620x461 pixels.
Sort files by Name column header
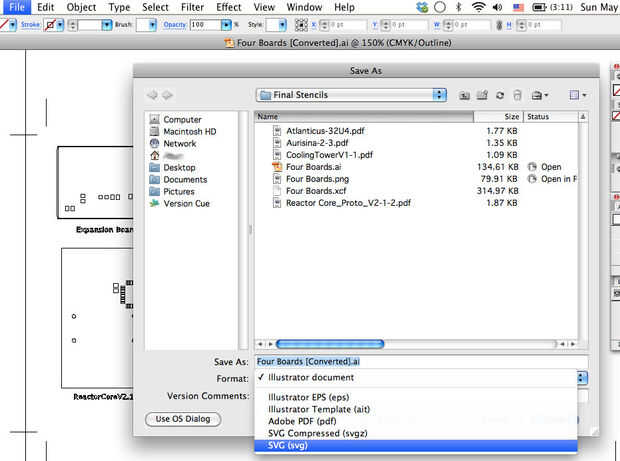point(364,117)
